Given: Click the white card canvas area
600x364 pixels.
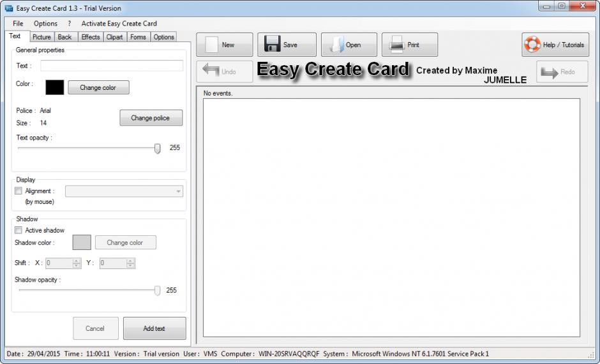Looking at the screenshot, I should 391,217.
